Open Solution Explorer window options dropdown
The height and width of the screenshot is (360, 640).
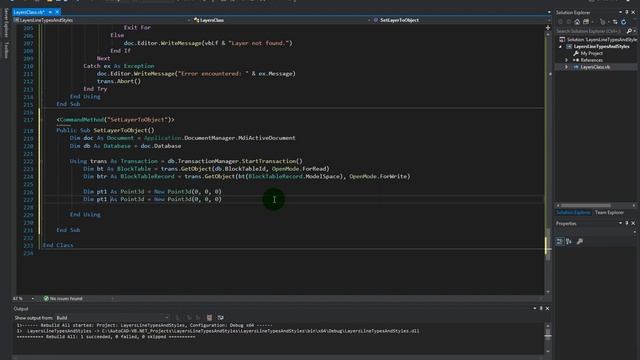620,12
